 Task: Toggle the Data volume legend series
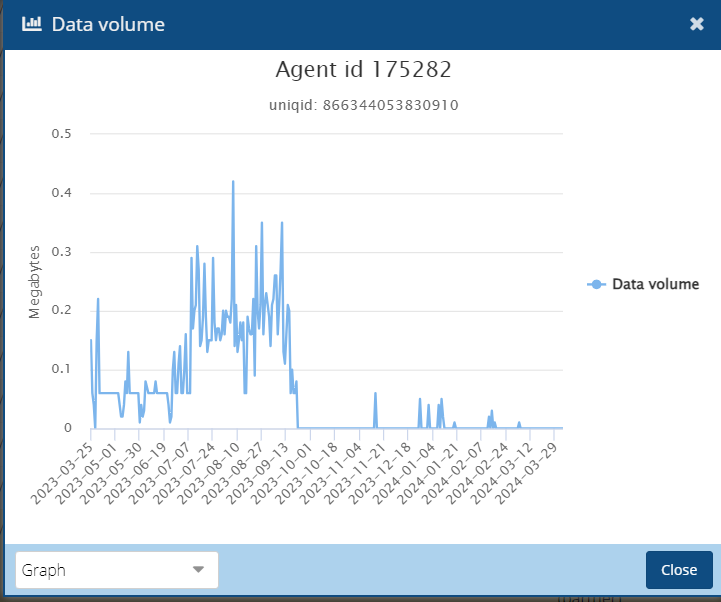pyautogui.click(x=643, y=285)
